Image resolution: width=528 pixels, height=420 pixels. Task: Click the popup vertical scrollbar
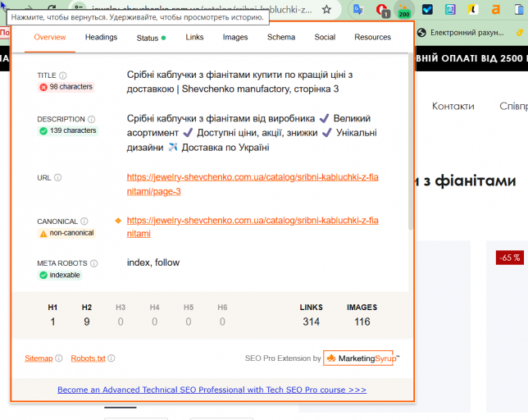coord(411,141)
